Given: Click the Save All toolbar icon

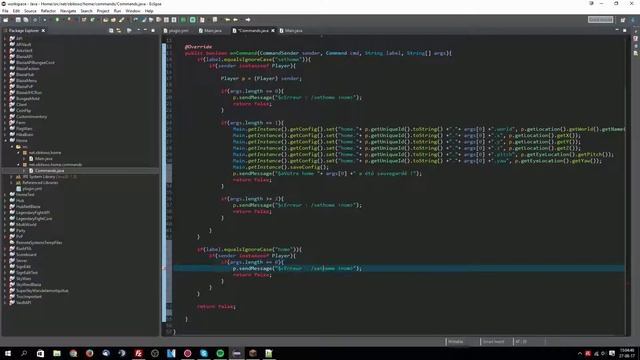Looking at the screenshot, I should coord(26,20).
